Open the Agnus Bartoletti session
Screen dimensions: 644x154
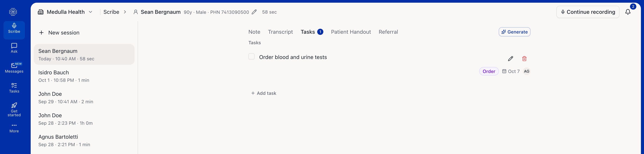coord(84,141)
